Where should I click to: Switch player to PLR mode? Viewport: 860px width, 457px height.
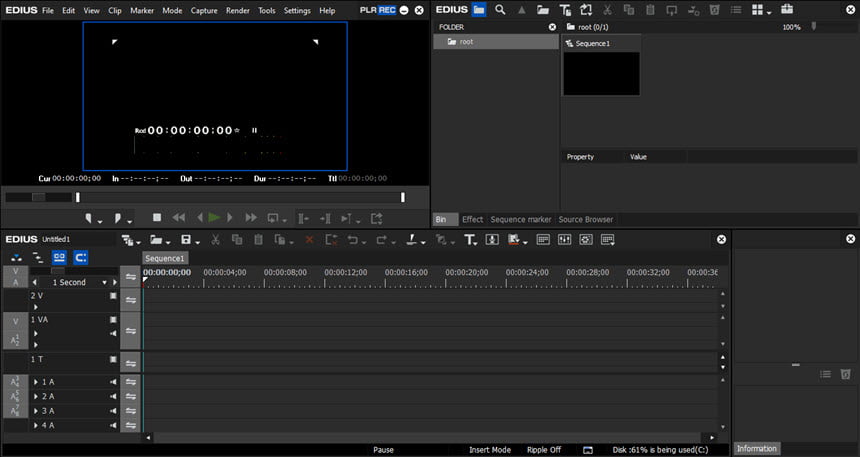(368, 10)
